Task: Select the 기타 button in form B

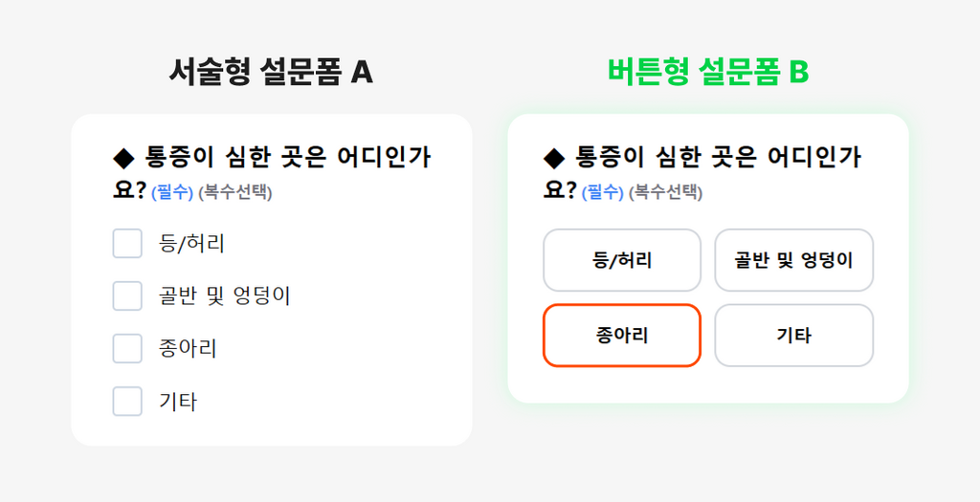Action: coord(793,336)
